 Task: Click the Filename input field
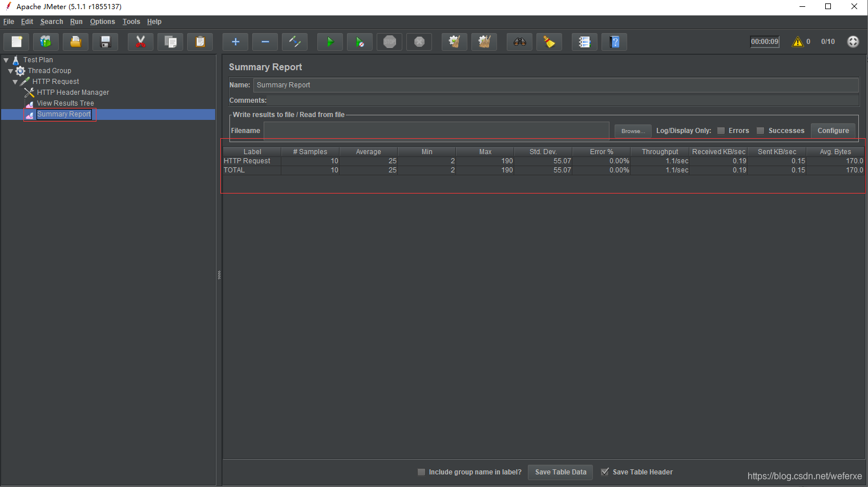click(436, 131)
